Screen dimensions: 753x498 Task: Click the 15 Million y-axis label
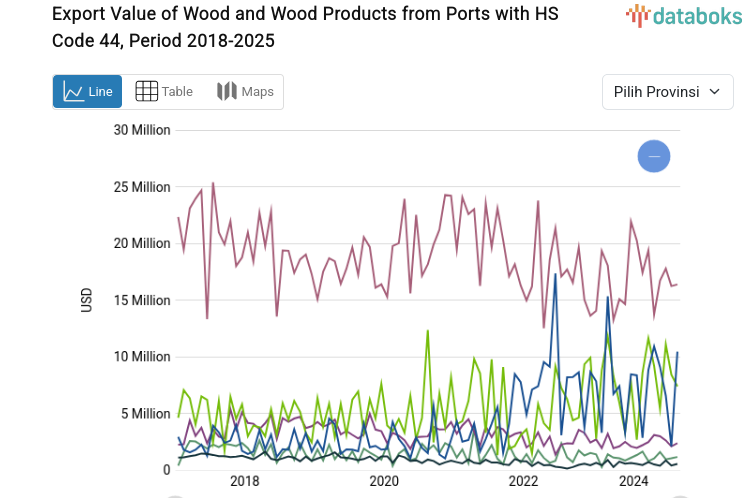click(141, 300)
